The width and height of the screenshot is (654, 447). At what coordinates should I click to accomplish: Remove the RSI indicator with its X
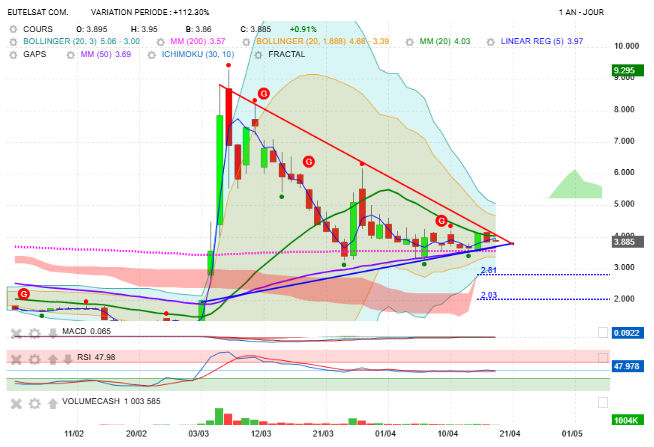pos(16,359)
